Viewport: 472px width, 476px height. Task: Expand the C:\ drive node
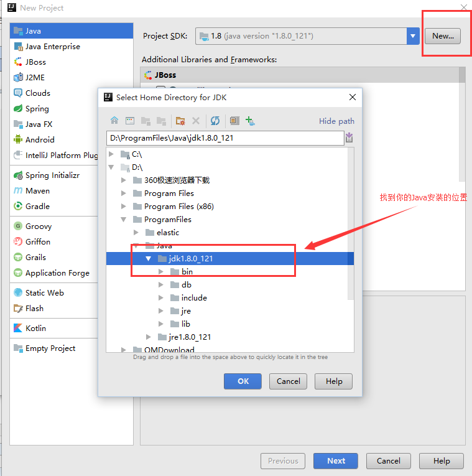click(x=111, y=154)
